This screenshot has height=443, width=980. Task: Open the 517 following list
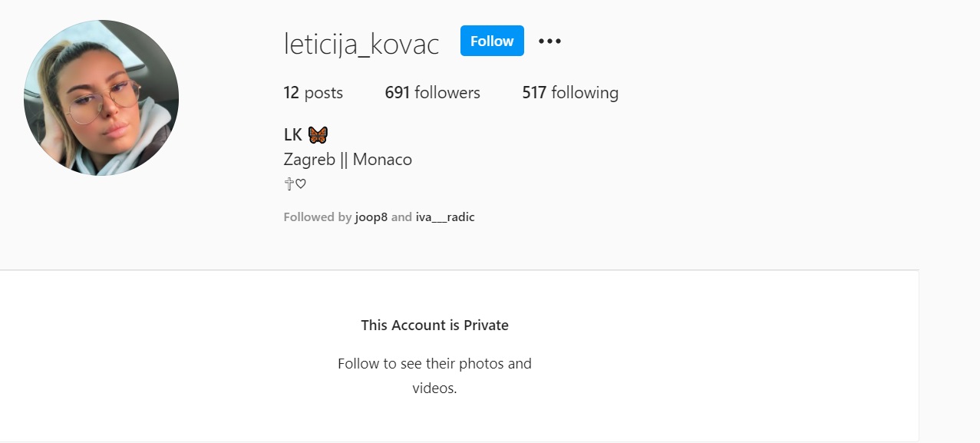click(x=570, y=93)
